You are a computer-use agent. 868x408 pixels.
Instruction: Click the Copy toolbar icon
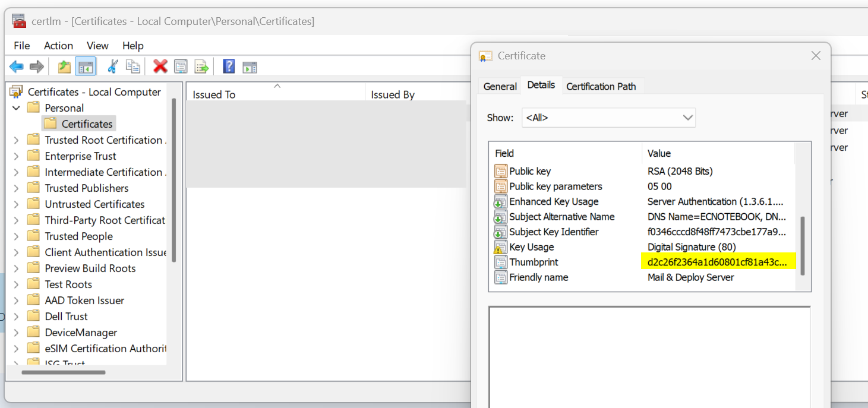point(133,67)
